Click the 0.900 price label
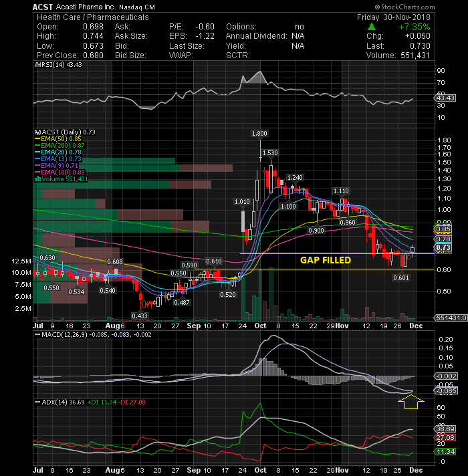This screenshot has height=476, width=468. point(316,231)
